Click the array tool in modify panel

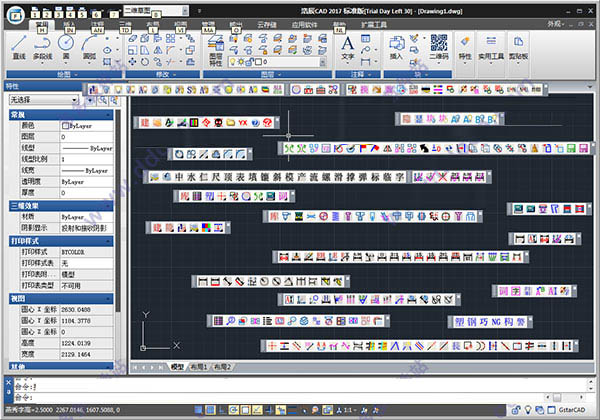click(x=171, y=38)
